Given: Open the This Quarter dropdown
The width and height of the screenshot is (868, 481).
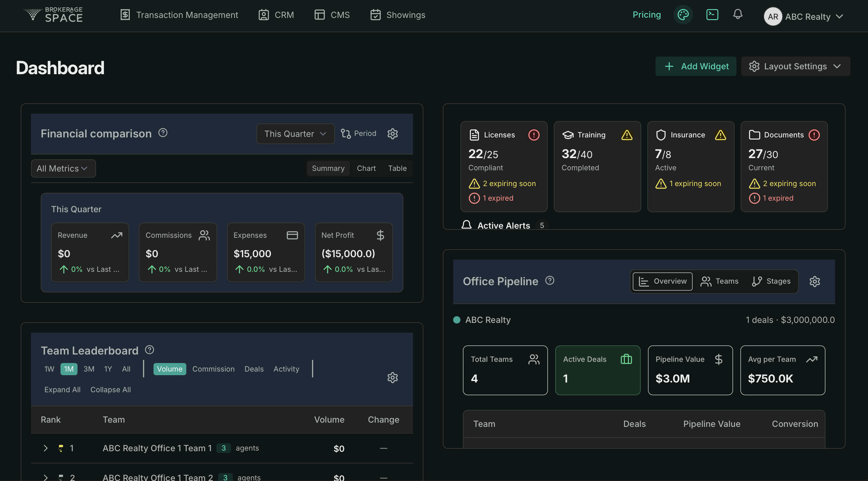Looking at the screenshot, I should point(295,134).
